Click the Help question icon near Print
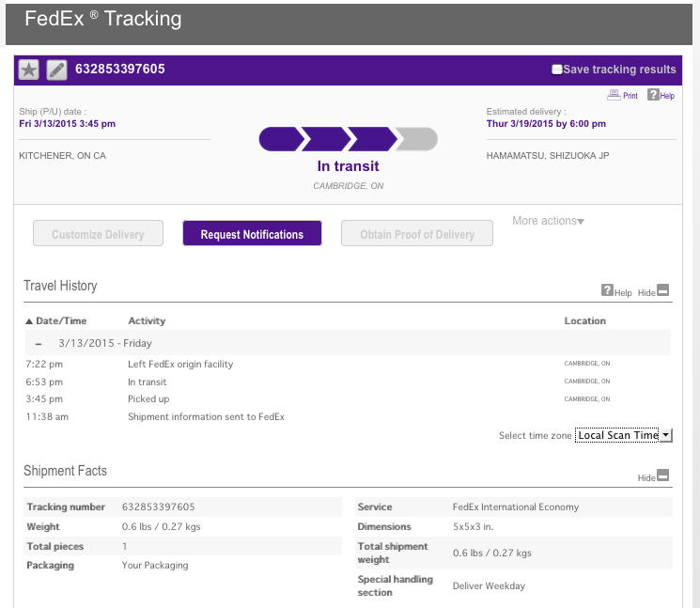The height and width of the screenshot is (608, 700). click(x=653, y=95)
